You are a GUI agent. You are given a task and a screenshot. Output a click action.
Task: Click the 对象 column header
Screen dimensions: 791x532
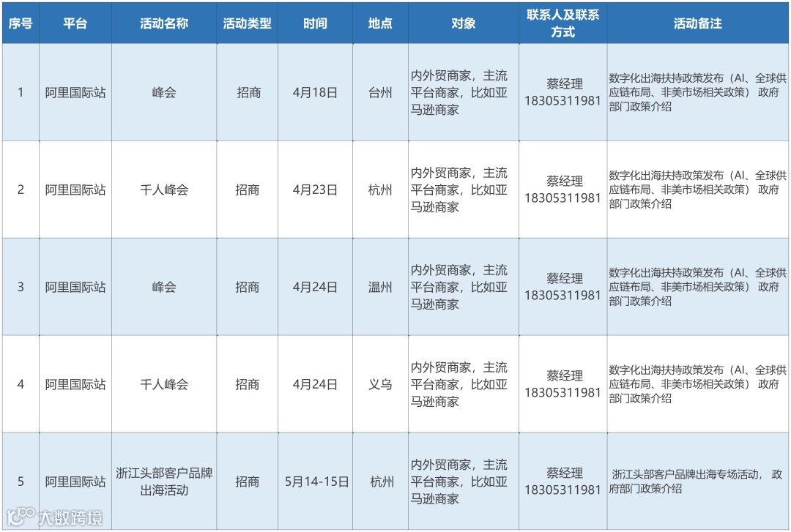tap(464, 23)
